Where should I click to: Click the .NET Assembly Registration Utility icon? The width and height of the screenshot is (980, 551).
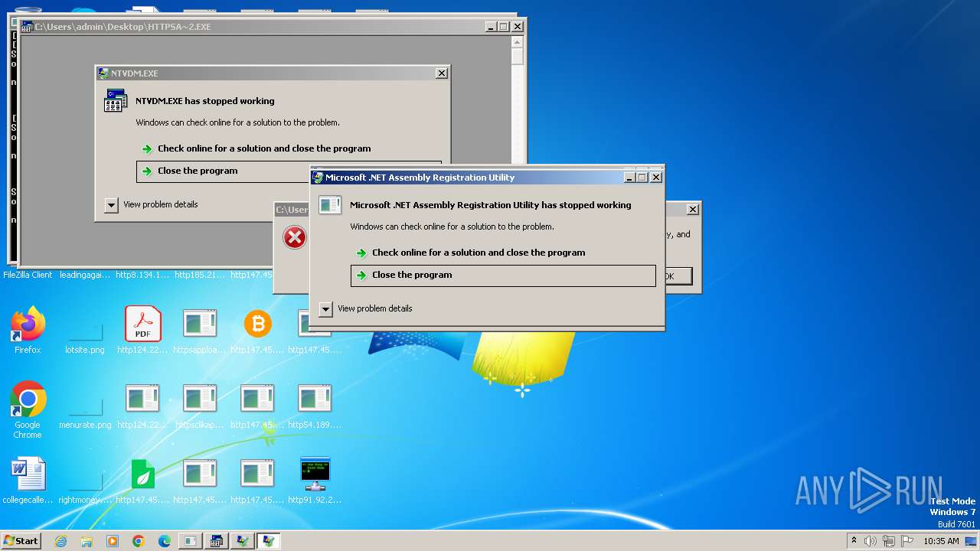(x=330, y=204)
